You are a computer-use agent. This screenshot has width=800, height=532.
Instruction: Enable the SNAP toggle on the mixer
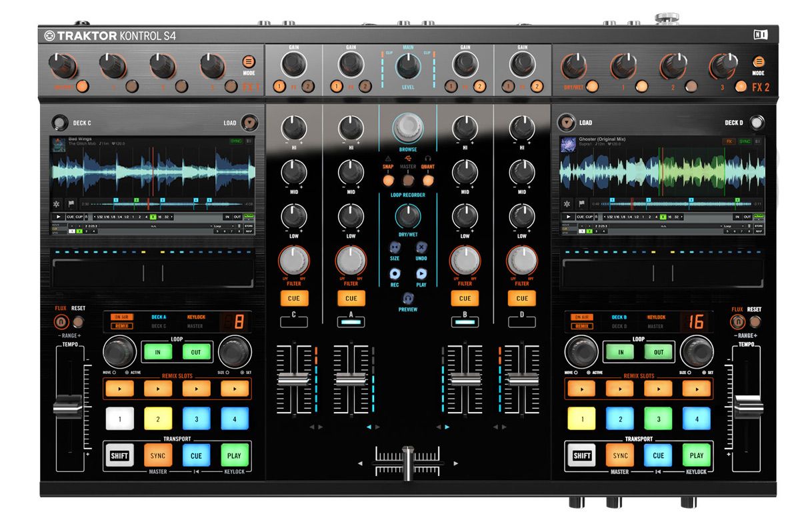pos(388,179)
